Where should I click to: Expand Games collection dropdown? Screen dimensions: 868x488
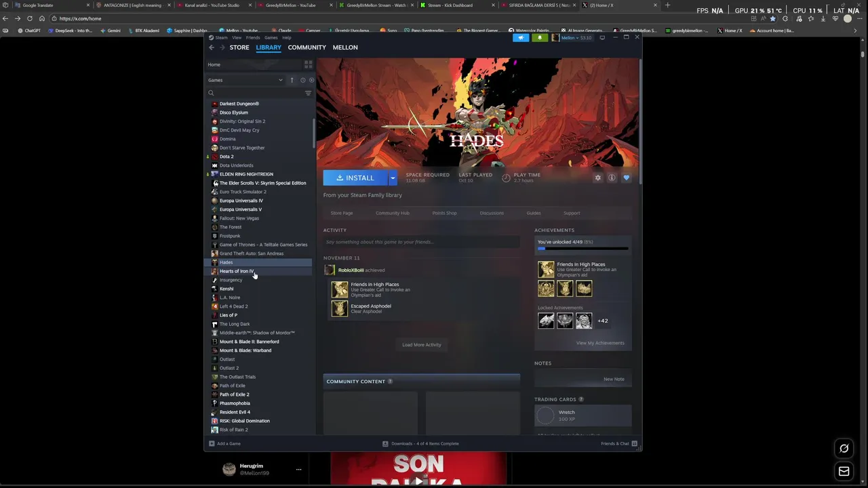281,80
